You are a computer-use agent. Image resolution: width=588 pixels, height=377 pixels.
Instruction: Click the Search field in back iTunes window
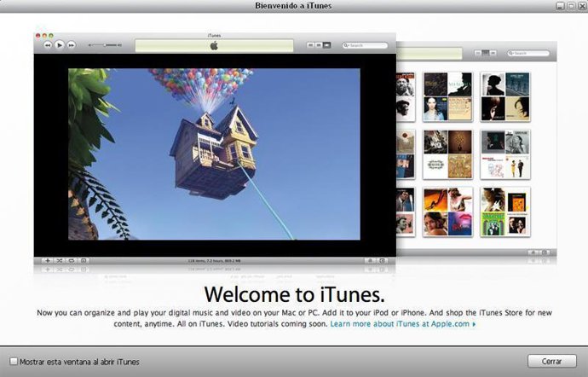tap(528, 54)
